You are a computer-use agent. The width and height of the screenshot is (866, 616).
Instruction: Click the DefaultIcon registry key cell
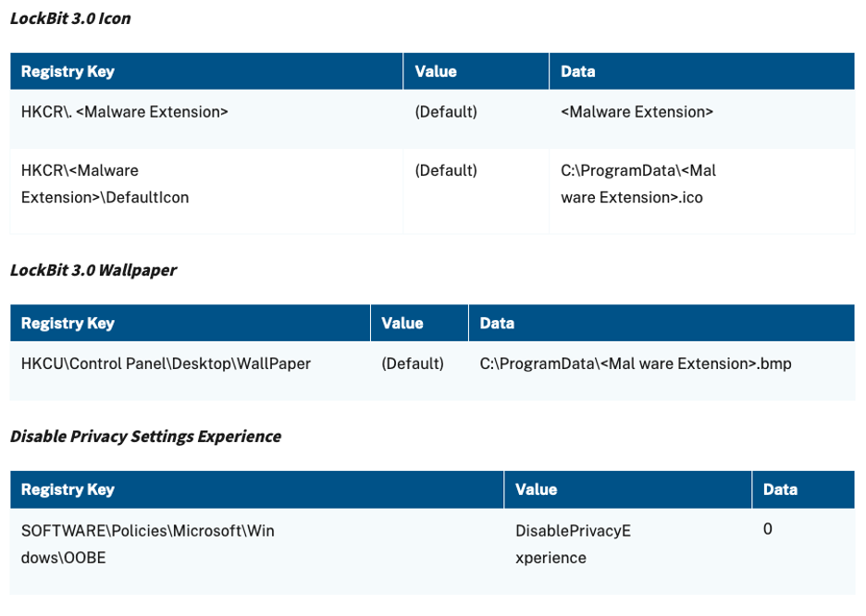(105, 184)
